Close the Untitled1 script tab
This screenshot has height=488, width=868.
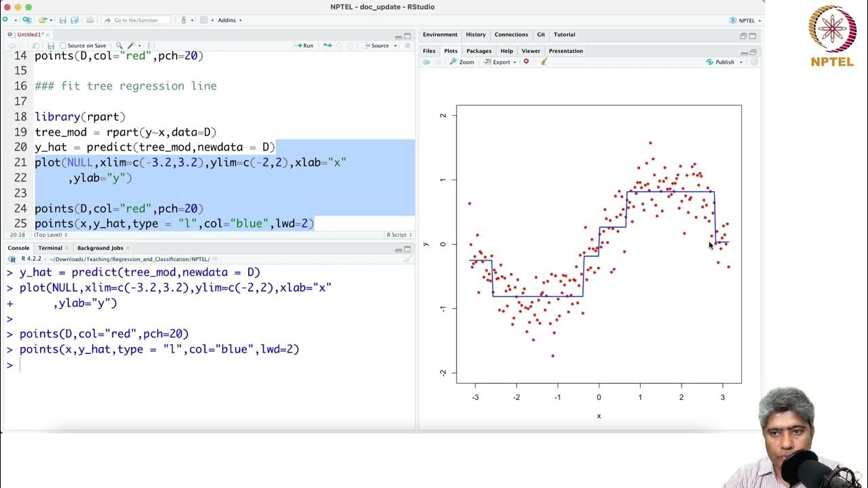[47, 35]
